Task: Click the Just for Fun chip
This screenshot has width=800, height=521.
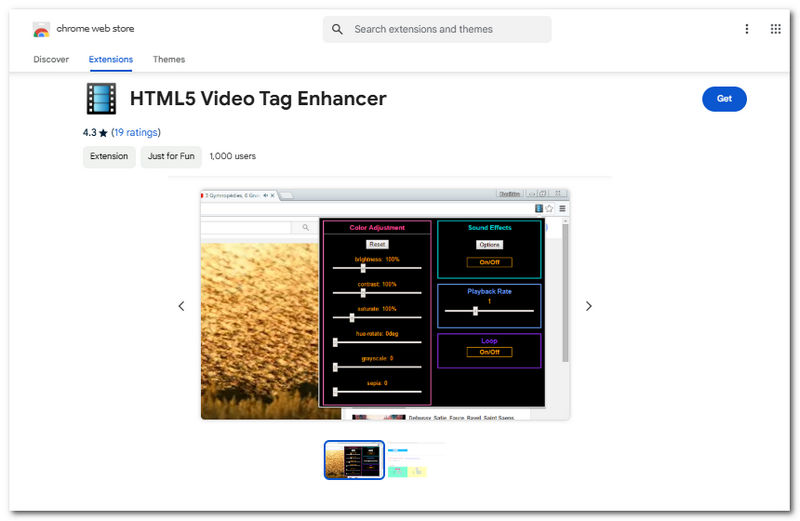Action: (171, 156)
